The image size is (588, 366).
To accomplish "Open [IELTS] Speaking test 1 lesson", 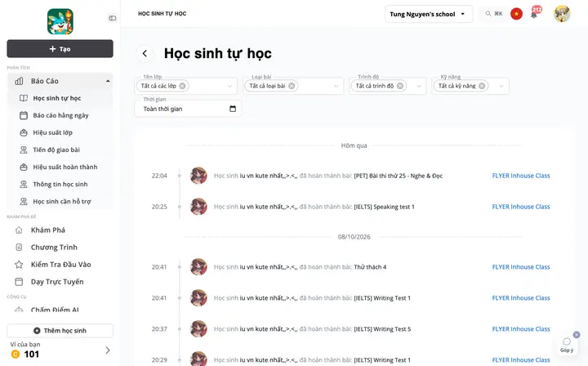I will 384,207.
